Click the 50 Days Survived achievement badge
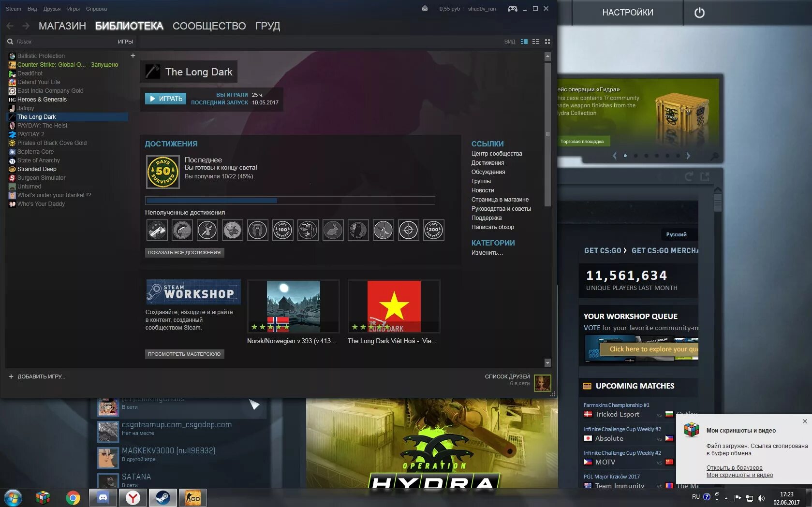 [163, 172]
